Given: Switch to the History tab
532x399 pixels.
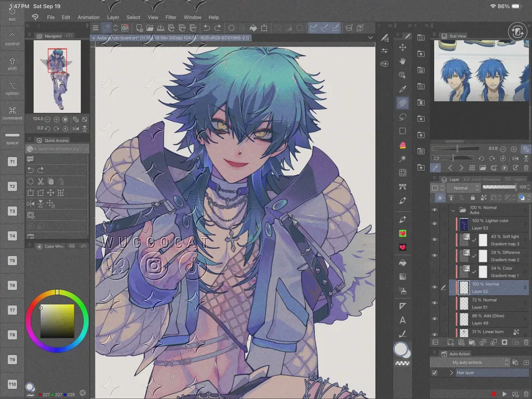Looking at the screenshot, I should 516,179.
